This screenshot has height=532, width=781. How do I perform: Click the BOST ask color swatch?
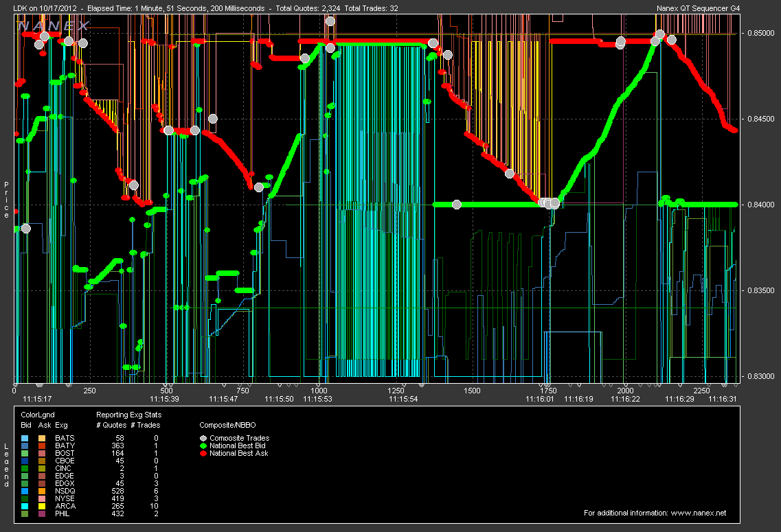pyautogui.click(x=42, y=453)
